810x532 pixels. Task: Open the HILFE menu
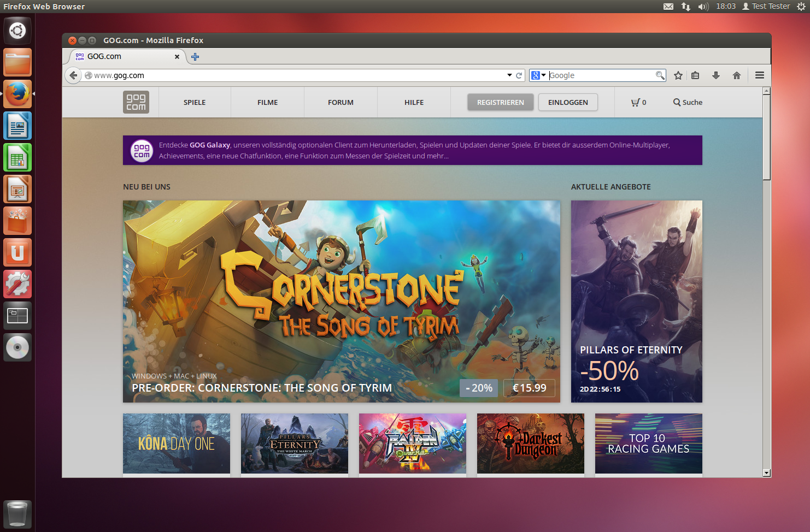[414, 102]
